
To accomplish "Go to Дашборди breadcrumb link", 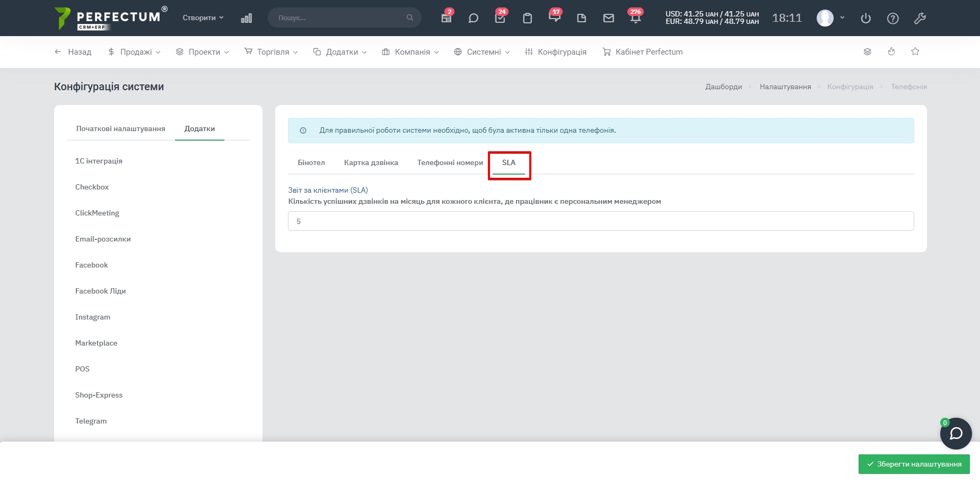I will (723, 87).
